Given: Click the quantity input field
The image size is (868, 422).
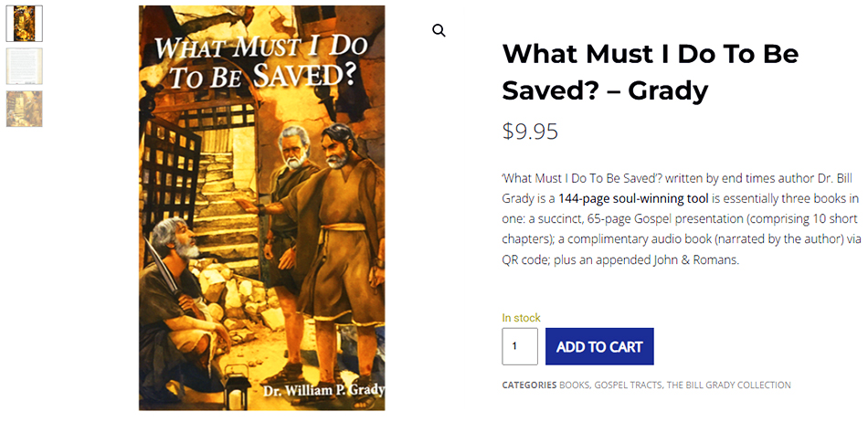Looking at the screenshot, I should [520, 346].
